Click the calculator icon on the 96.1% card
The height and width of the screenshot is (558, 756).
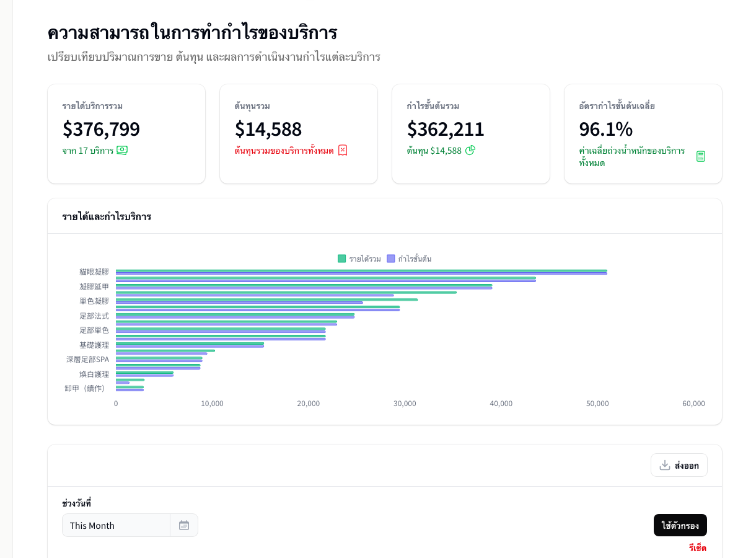click(701, 156)
